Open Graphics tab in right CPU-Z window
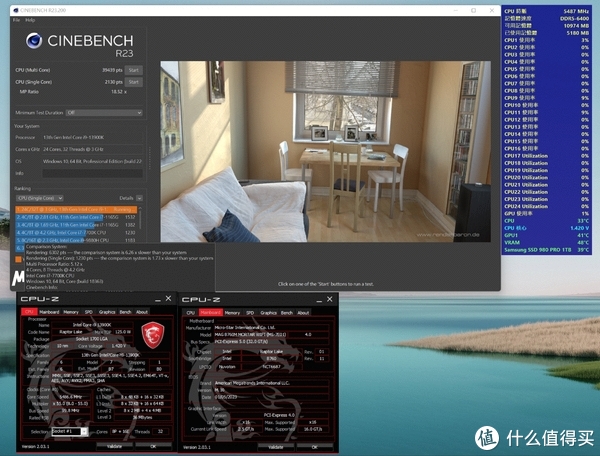Image resolution: width=600 pixels, height=456 pixels. [x=269, y=313]
